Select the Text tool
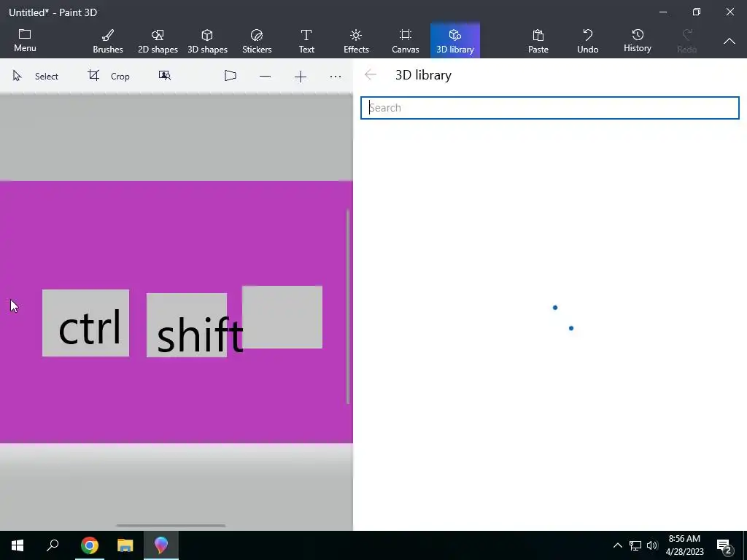 pyautogui.click(x=306, y=41)
